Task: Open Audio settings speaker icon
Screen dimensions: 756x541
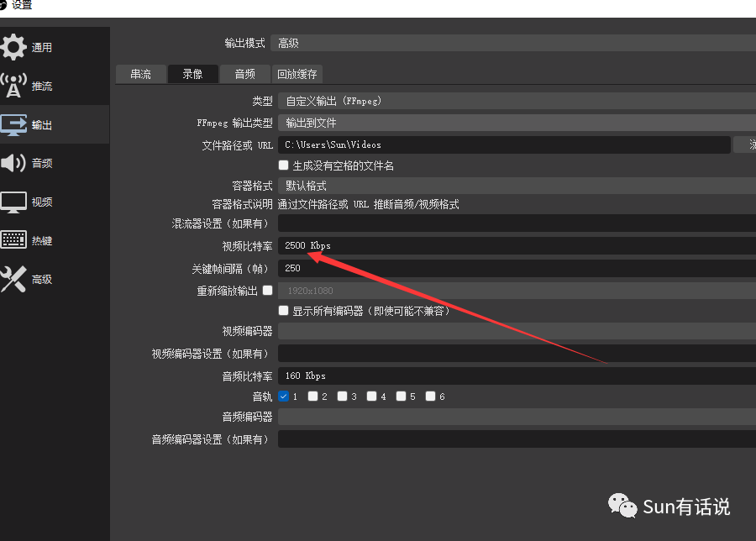Action: coord(13,163)
